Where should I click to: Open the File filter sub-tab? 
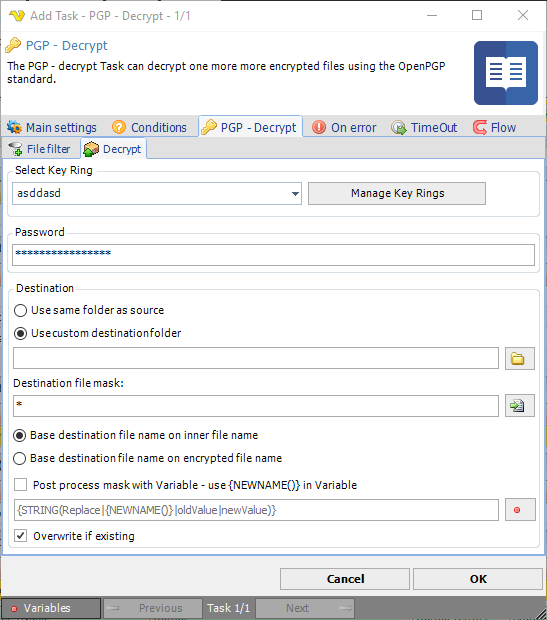[40, 149]
